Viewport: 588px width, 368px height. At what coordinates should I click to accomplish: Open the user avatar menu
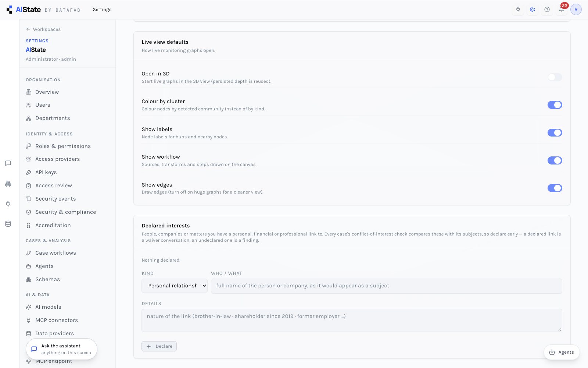pos(576,10)
